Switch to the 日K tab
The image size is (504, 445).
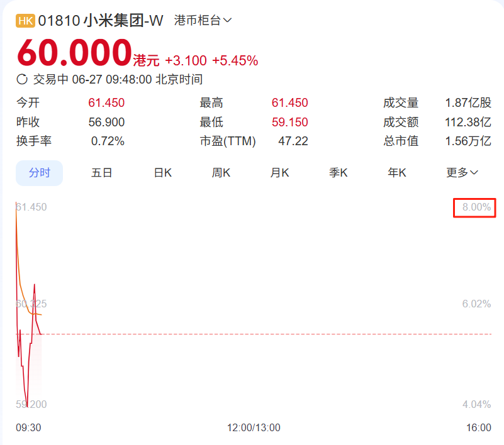coord(163,173)
